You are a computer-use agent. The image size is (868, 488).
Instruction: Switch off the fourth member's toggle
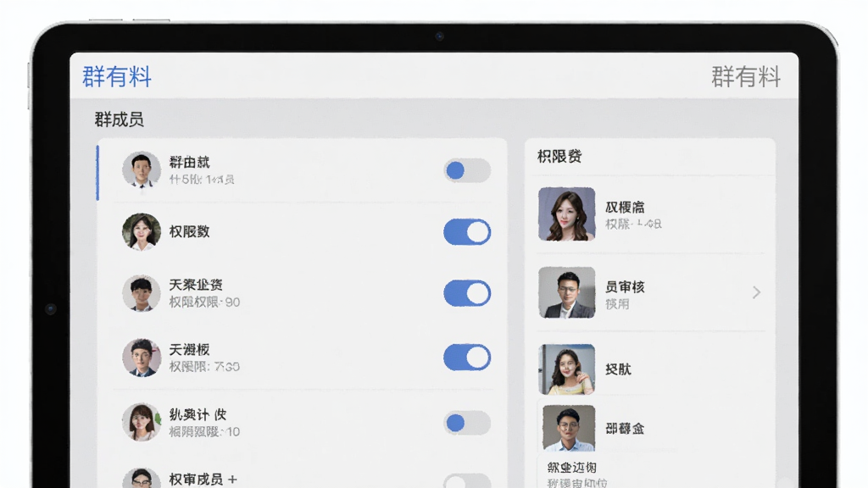click(467, 358)
